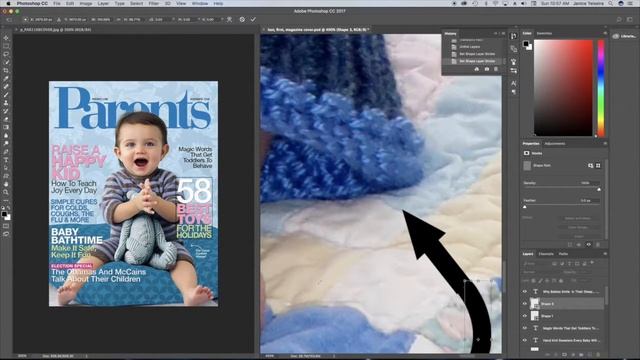Screen dimensions: 640x360
Task: Delete current state in History panel
Action: (496, 69)
